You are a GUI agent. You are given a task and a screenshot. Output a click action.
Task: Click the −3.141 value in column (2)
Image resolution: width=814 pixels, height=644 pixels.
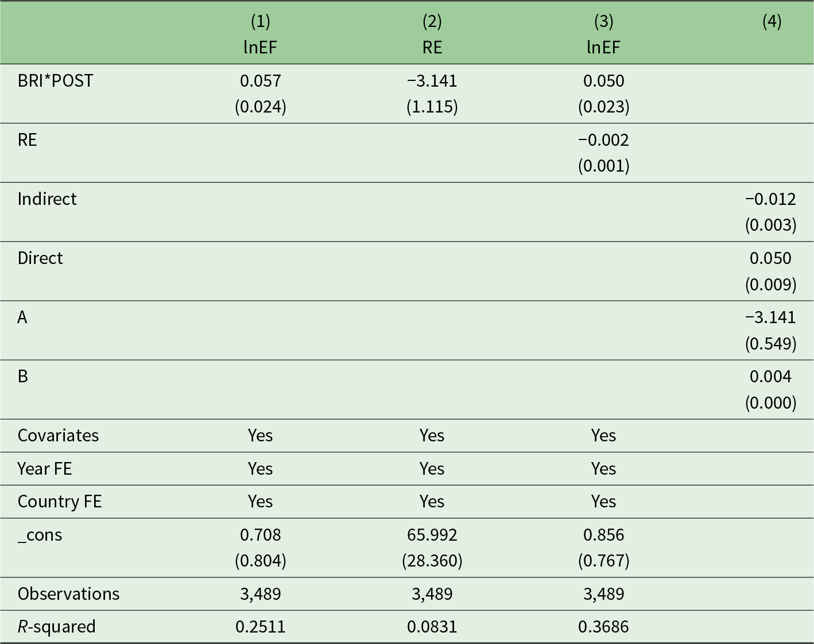click(x=432, y=81)
